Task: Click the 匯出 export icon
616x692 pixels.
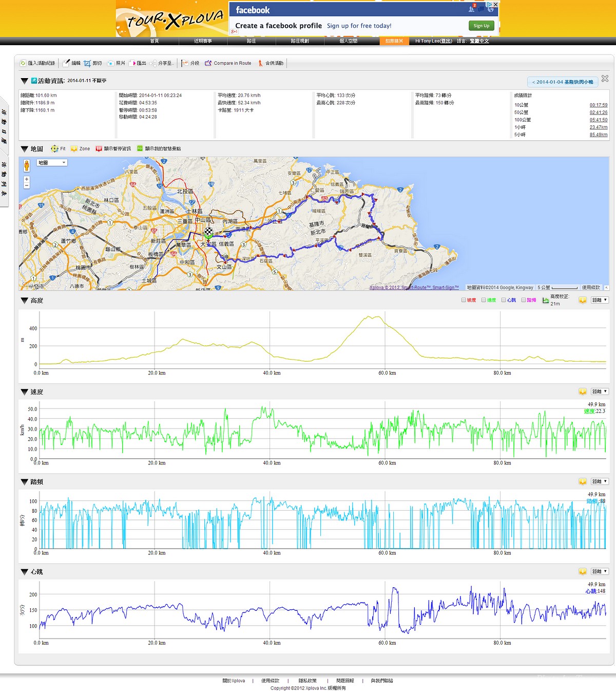Action: (x=132, y=63)
